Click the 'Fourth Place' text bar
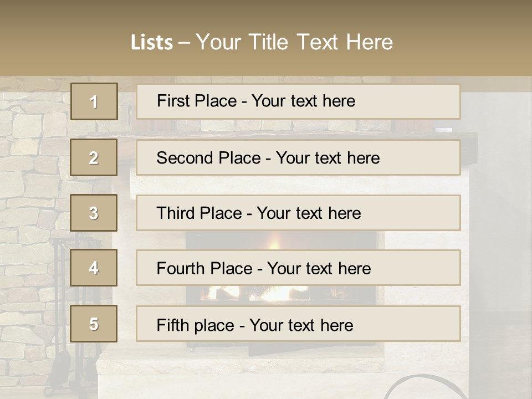 click(298, 268)
